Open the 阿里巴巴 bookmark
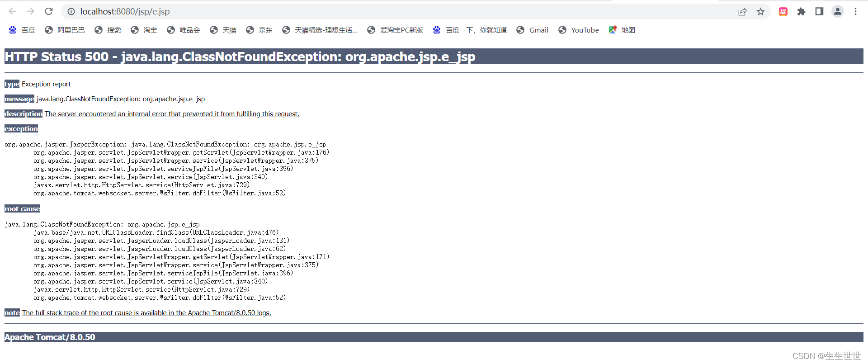Image resolution: width=868 pixels, height=364 pixels. click(x=65, y=30)
